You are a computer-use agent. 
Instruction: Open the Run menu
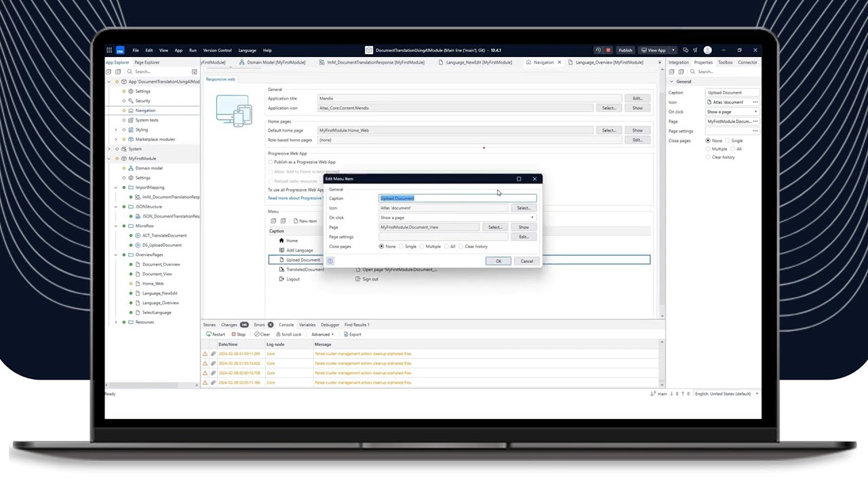pos(193,50)
